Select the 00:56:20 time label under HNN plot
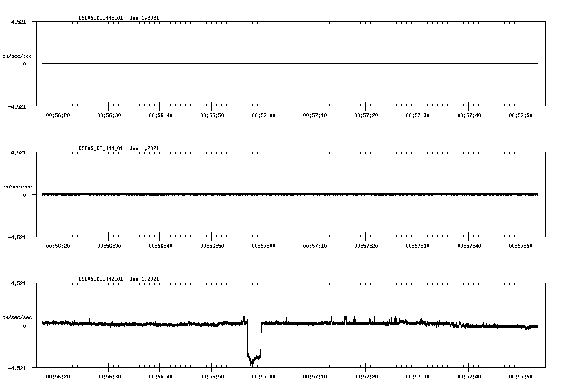 click(x=58, y=246)
